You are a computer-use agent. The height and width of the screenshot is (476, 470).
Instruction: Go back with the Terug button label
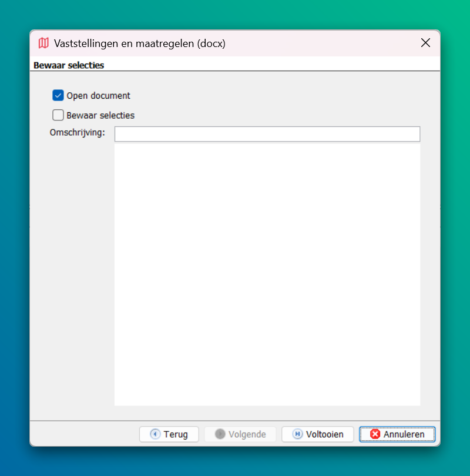(176, 434)
